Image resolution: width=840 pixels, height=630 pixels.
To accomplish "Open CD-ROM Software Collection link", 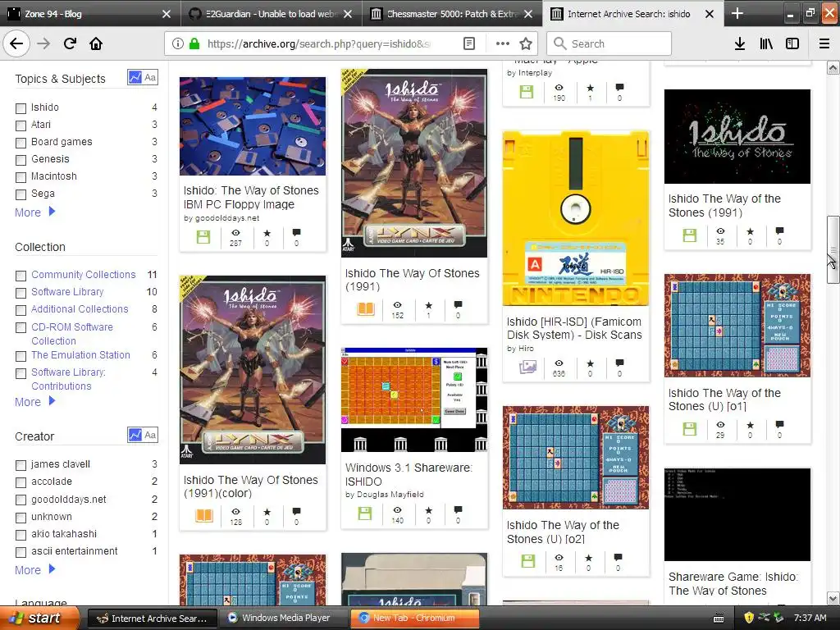I will point(72,334).
